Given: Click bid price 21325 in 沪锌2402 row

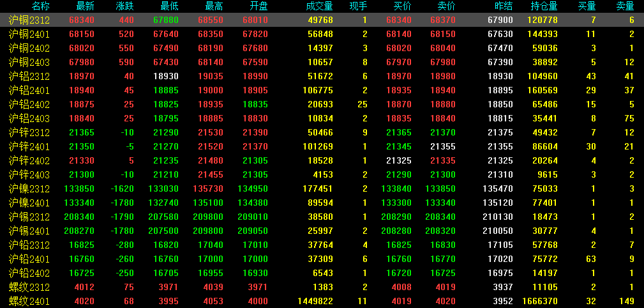Looking at the screenshot, I should [x=399, y=161].
